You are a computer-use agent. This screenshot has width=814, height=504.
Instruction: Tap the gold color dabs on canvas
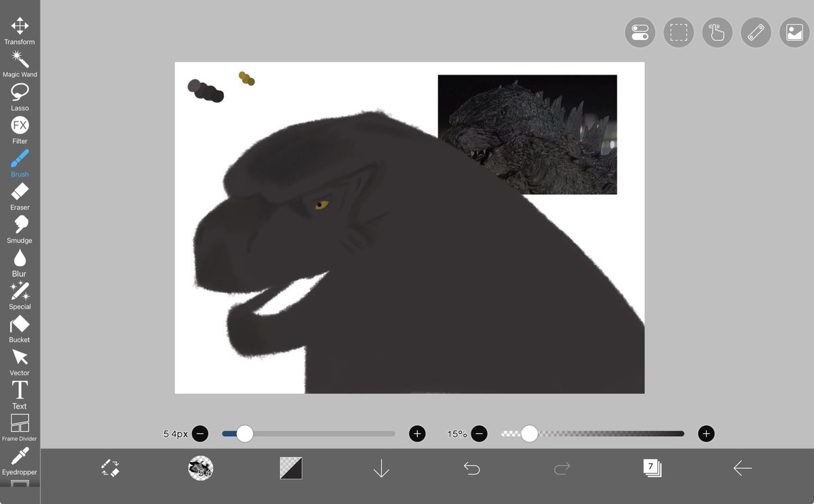247,79
